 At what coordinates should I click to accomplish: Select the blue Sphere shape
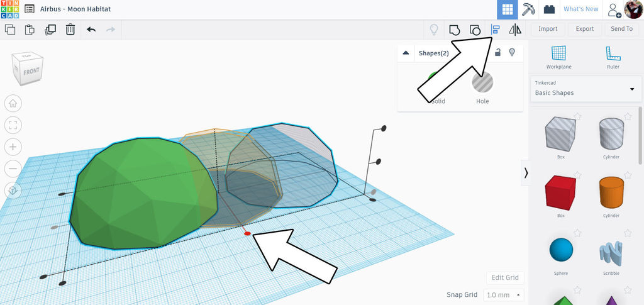pyautogui.click(x=560, y=250)
